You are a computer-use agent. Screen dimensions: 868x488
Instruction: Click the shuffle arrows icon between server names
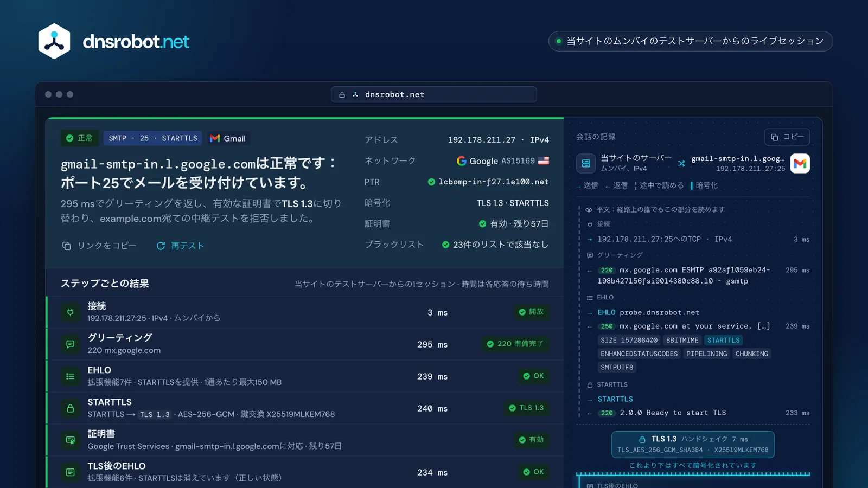pyautogui.click(x=681, y=163)
